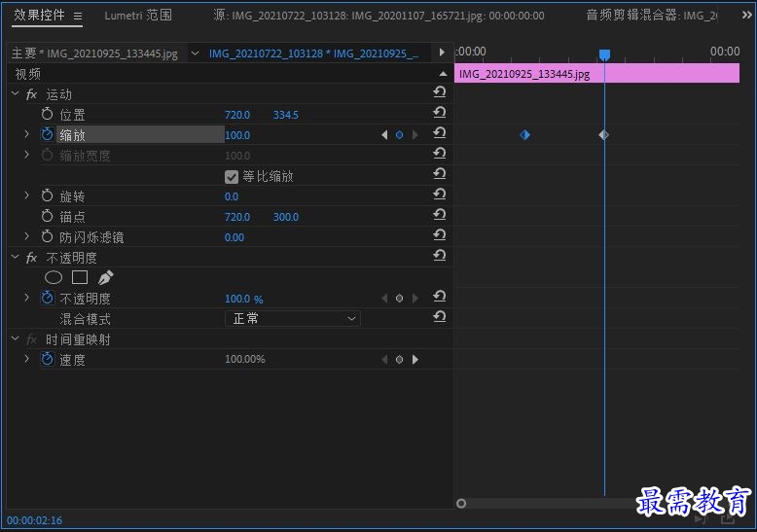The width and height of the screenshot is (757, 532).
Task: Toggle animation stopwatch for 锚点
Action: [x=47, y=216]
